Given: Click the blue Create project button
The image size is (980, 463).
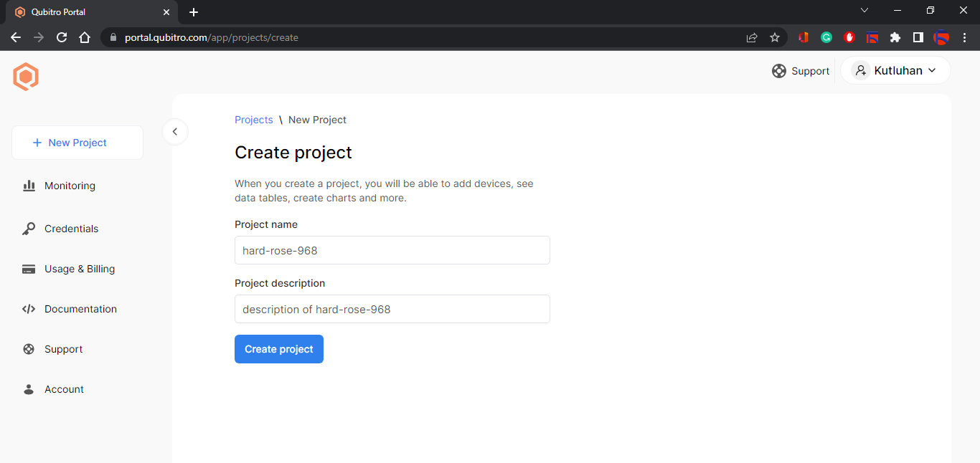Looking at the screenshot, I should [x=279, y=349].
